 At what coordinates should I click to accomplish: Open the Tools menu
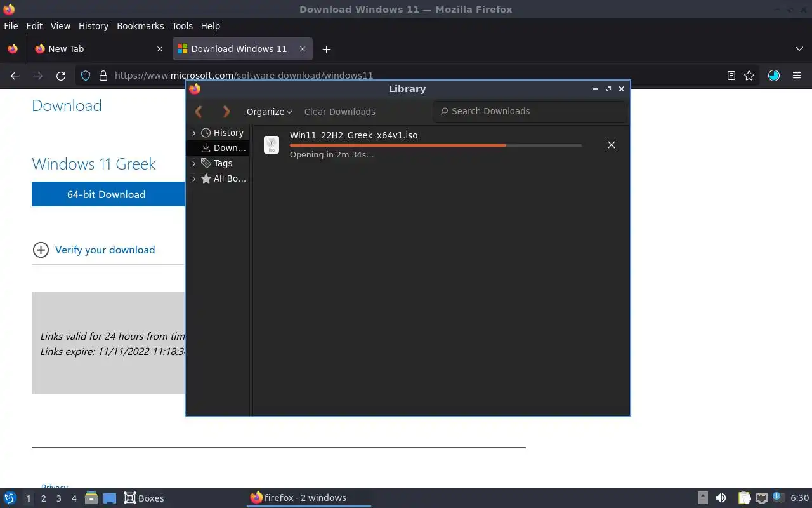182,26
